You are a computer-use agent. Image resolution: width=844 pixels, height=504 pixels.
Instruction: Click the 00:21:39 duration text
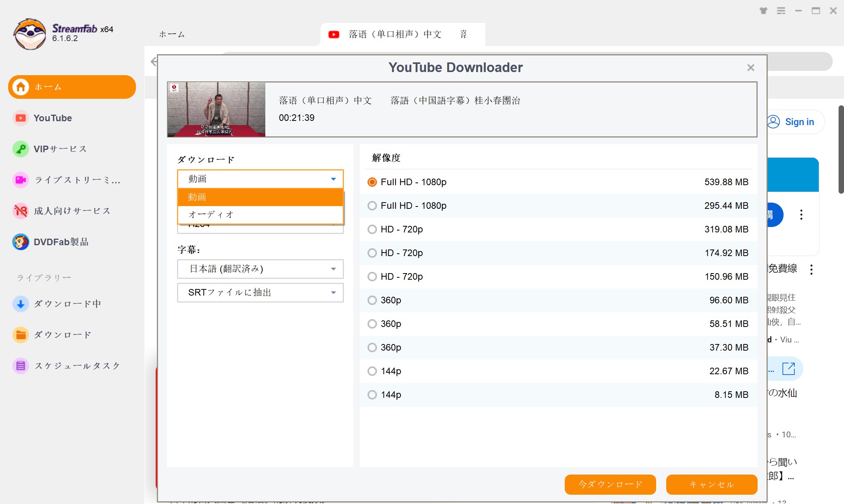click(297, 118)
